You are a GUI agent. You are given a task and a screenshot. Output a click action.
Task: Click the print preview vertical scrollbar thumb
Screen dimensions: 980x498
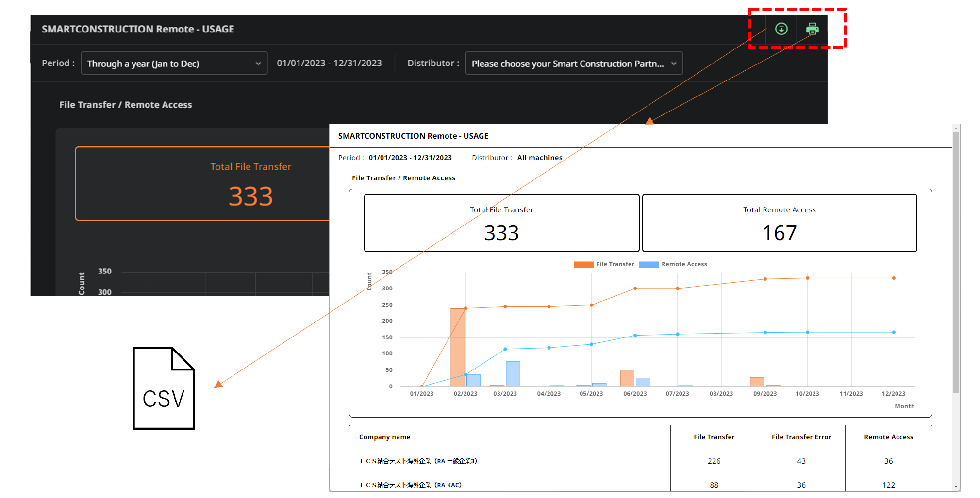pyautogui.click(x=956, y=262)
